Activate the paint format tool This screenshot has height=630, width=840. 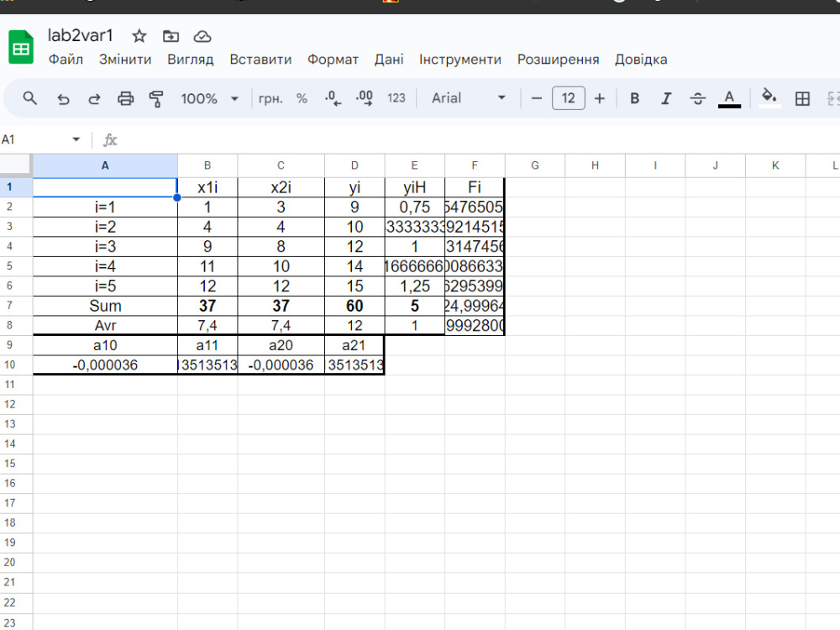(156, 98)
